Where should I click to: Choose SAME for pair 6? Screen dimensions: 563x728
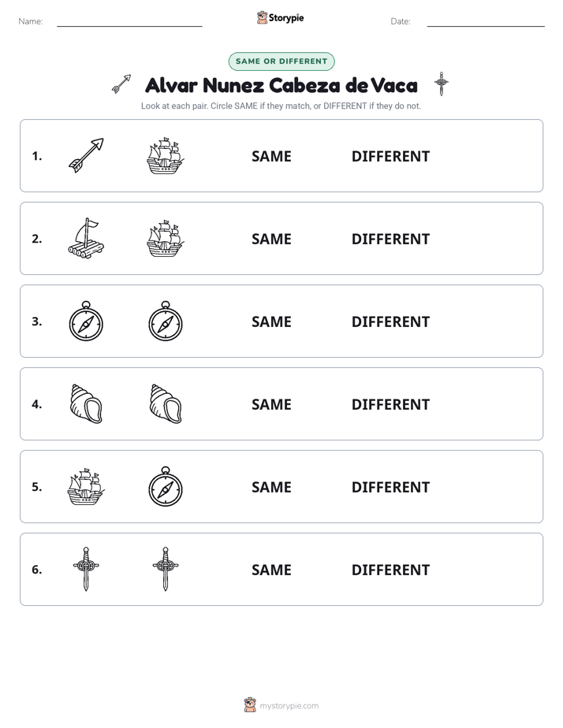pos(271,570)
